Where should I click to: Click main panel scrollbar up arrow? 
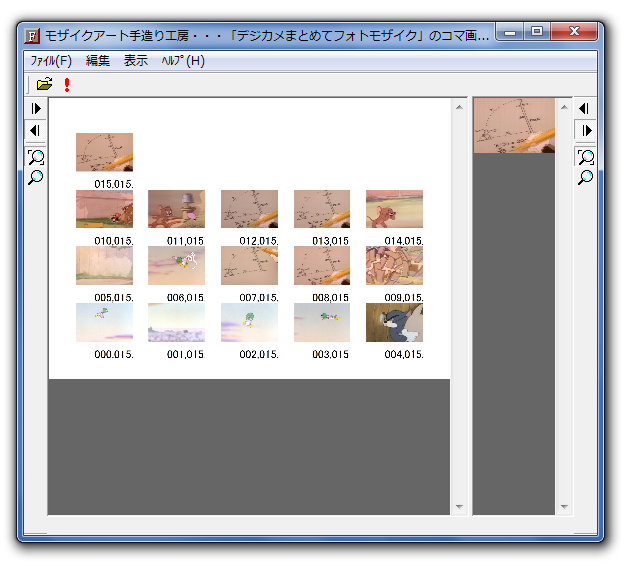tap(459, 107)
